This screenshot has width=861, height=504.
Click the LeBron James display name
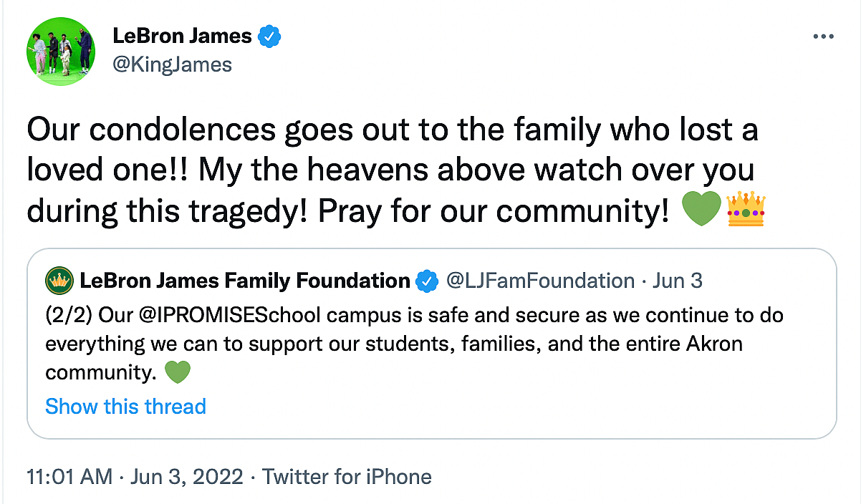click(x=183, y=36)
